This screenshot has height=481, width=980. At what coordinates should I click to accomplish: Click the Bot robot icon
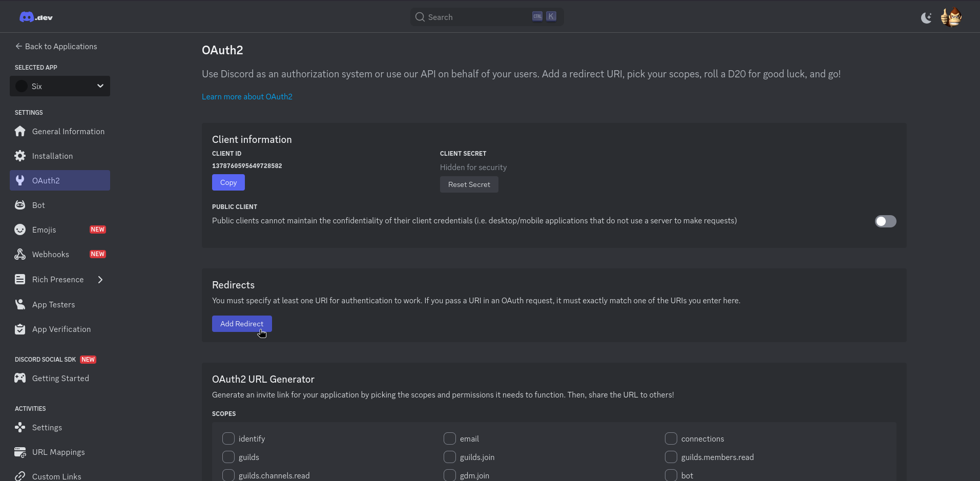[x=20, y=205]
